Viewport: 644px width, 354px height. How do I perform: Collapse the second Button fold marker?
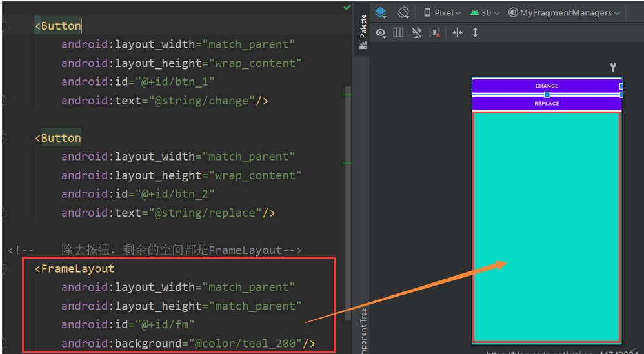(x=4, y=139)
